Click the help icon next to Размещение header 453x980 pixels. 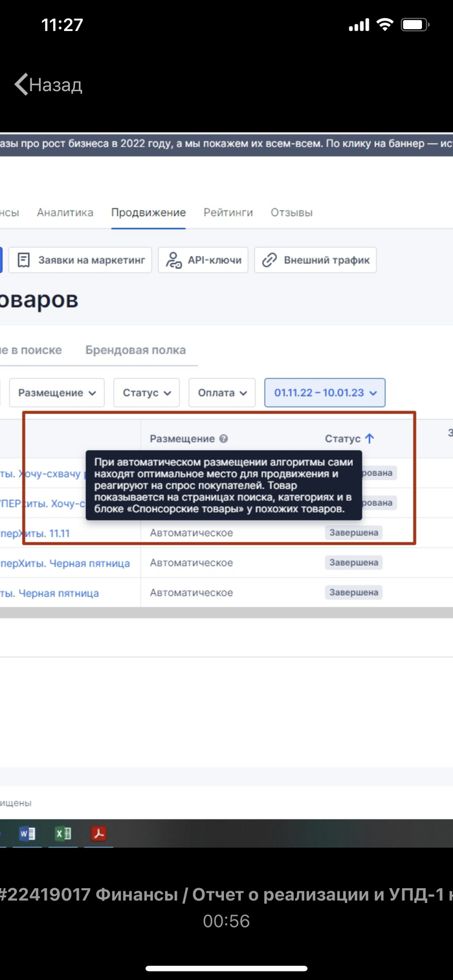point(223,439)
